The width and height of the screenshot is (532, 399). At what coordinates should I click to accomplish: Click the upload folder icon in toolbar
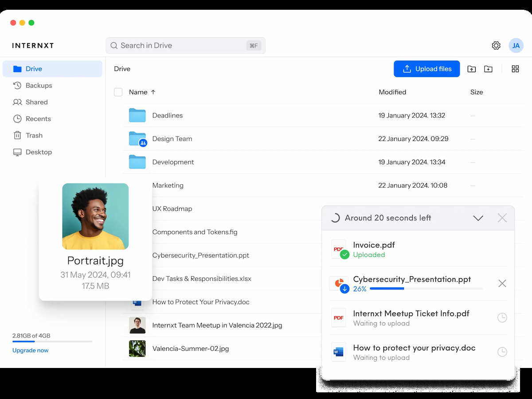point(472,69)
